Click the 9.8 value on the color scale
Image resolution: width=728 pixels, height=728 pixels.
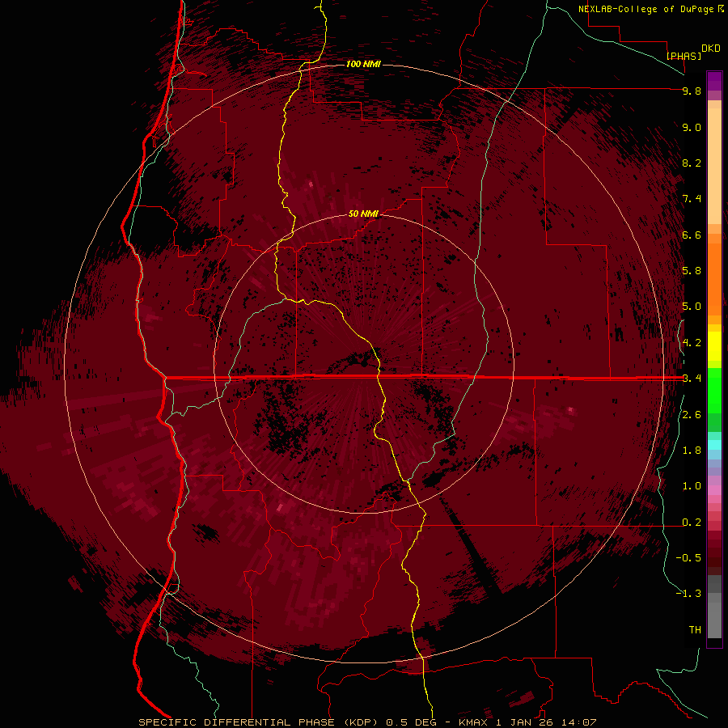pos(692,91)
